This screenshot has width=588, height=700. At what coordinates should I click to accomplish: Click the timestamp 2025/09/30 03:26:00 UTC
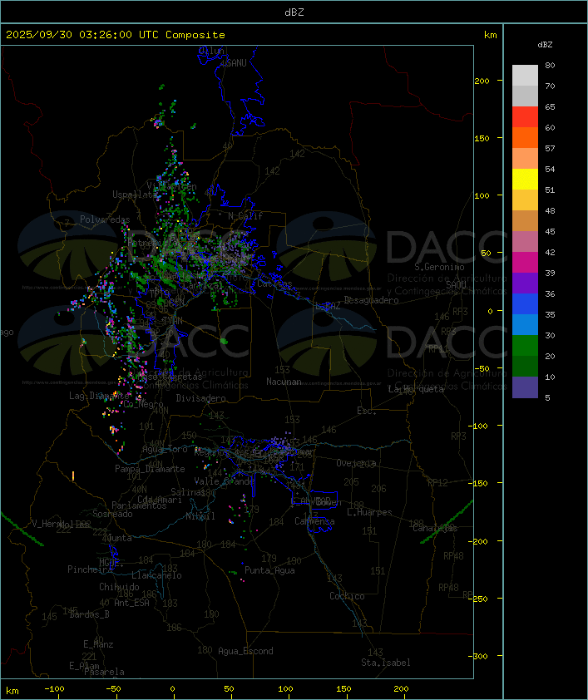click(82, 35)
